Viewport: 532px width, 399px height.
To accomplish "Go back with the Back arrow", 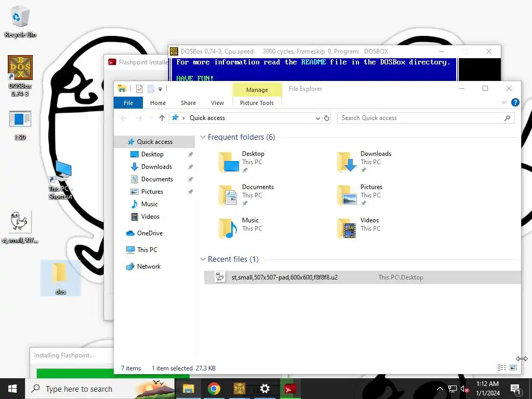I will coord(124,118).
